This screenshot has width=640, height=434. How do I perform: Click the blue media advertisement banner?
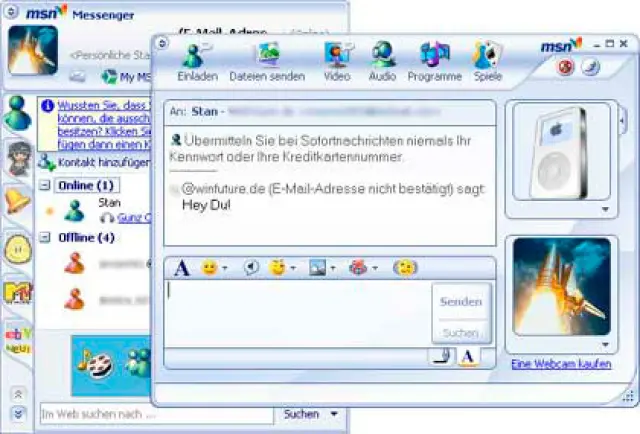[x=111, y=365]
